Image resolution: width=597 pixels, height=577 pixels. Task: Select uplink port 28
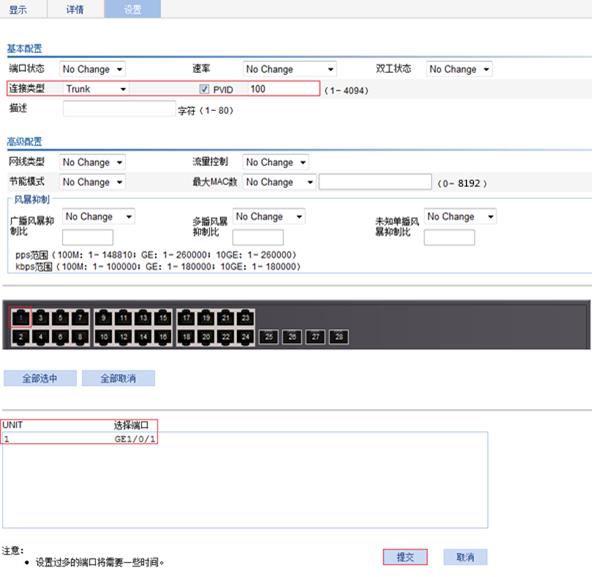click(x=339, y=337)
